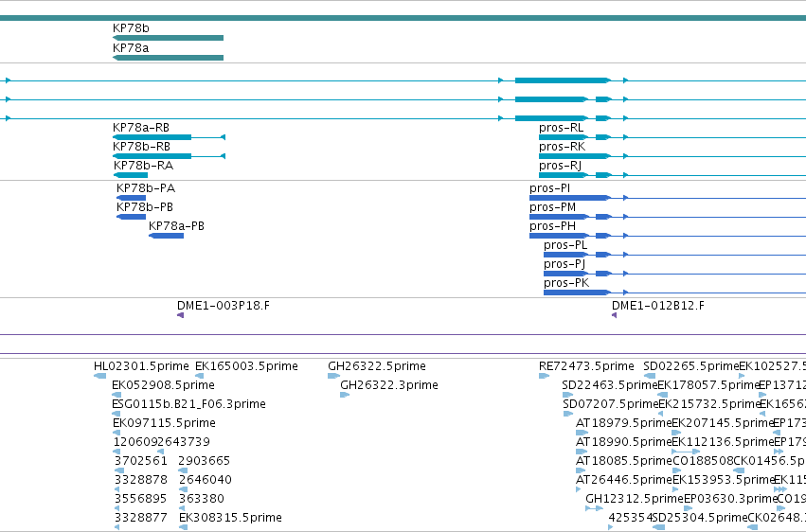This screenshot has width=806, height=532.
Task: Click feature 3328878
Action: 116,490
